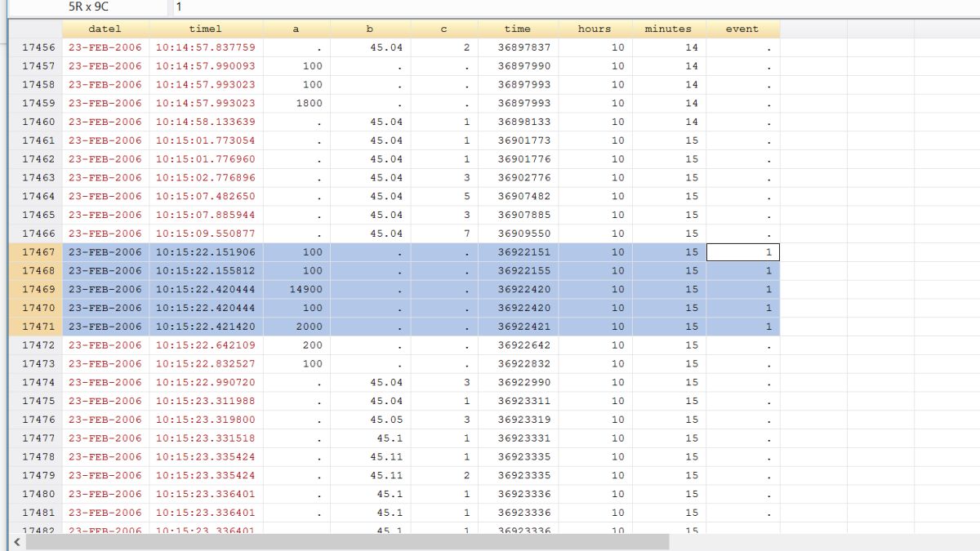Click hours cell in row 17464
The height and width of the screenshot is (551, 980).
[595, 196]
